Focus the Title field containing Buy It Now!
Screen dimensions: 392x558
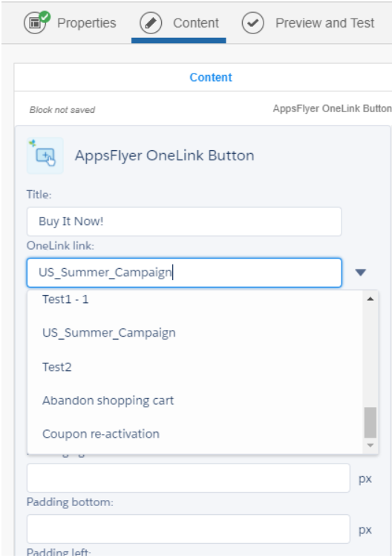(x=184, y=221)
